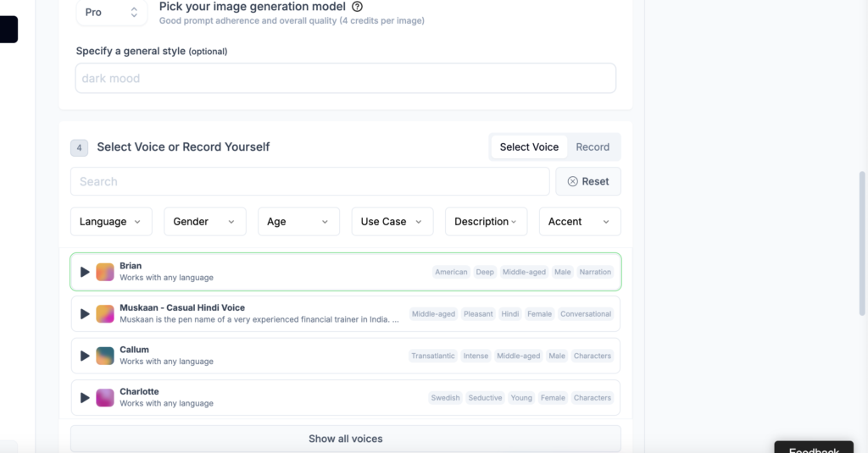
Task: Click Callum's teal-orange avatar icon
Action: [x=105, y=356]
